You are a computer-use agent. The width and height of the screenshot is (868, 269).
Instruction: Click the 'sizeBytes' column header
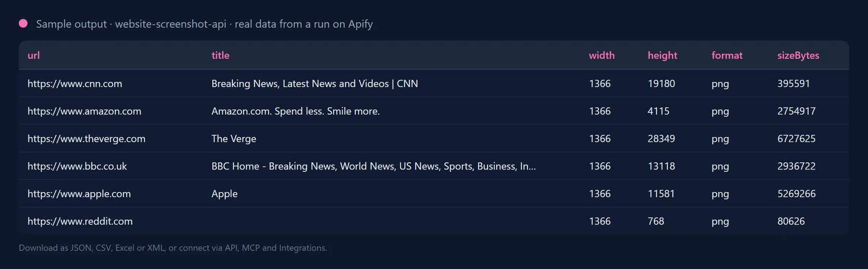(798, 56)
